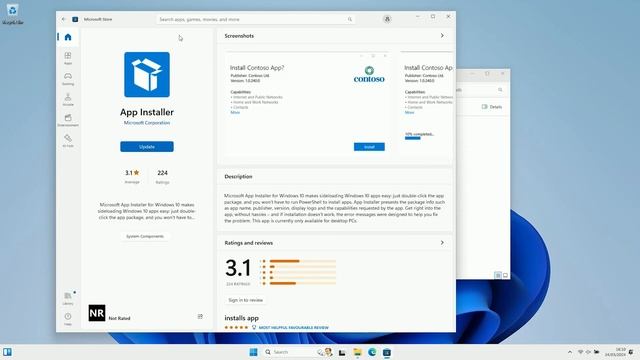Viewport: 640px width, 360px height.
Task: Open the Arcade section in sidebar
Action: coord(68,99)
